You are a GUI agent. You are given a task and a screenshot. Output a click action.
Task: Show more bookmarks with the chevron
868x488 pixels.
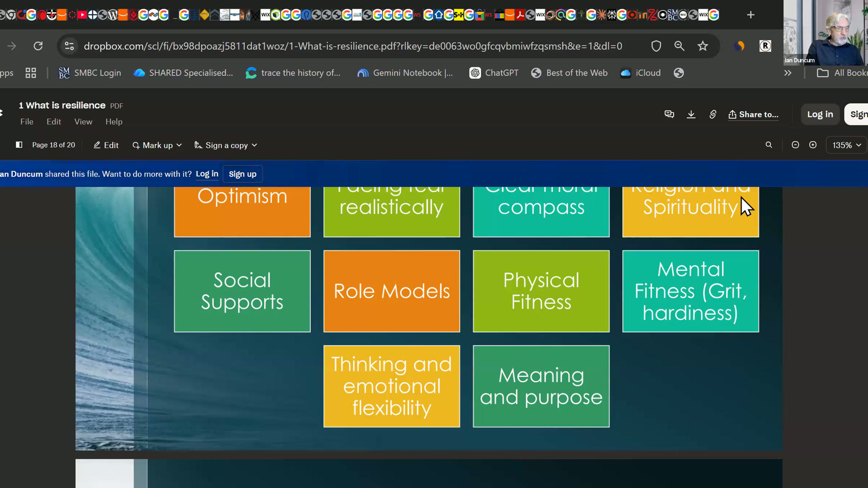click(x=788, y=73)
